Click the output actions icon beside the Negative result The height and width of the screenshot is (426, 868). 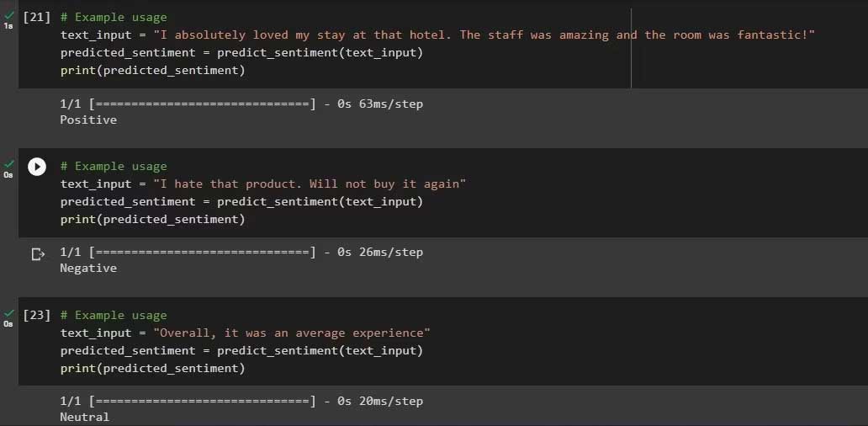point(37,253)
